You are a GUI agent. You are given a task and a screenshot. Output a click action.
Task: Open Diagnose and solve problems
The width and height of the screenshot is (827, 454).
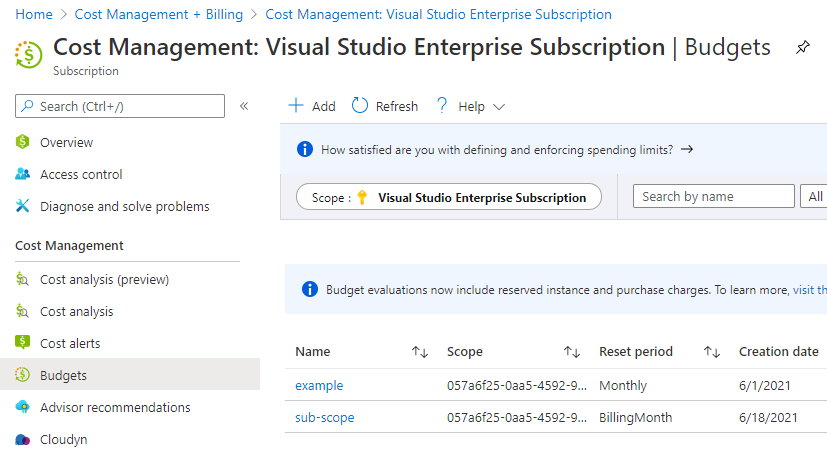(124, 206)
